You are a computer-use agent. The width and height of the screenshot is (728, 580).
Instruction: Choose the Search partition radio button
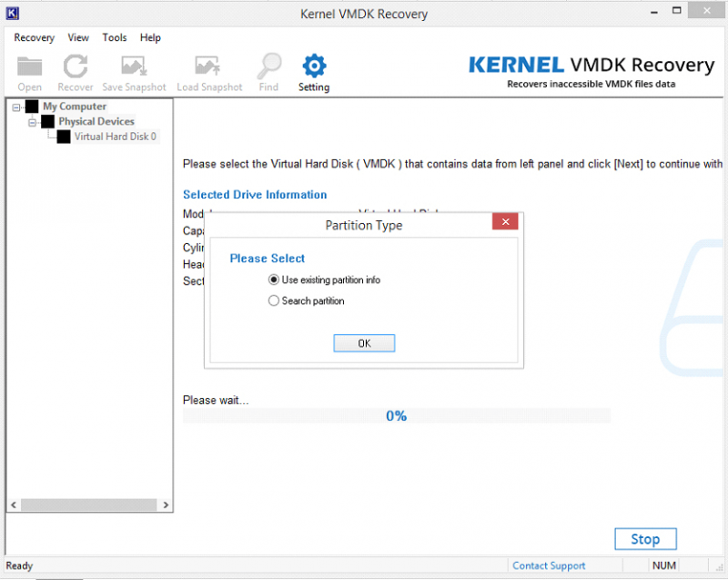(274, 300)
